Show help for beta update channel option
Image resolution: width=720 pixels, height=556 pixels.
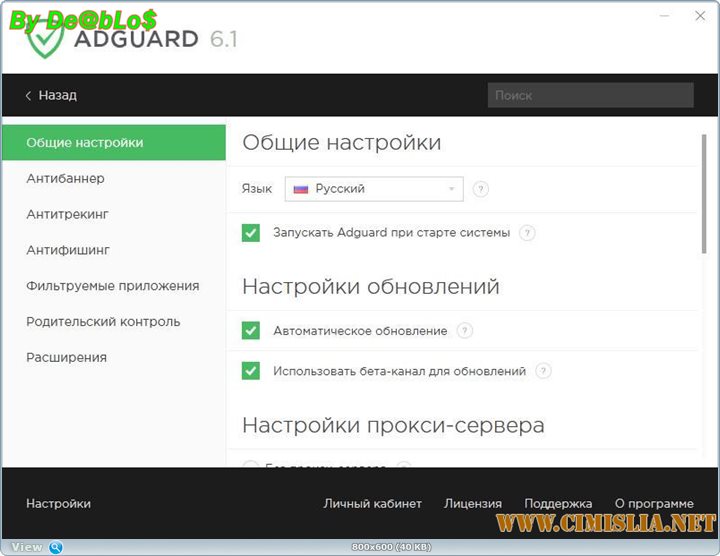tap(543, 371)
